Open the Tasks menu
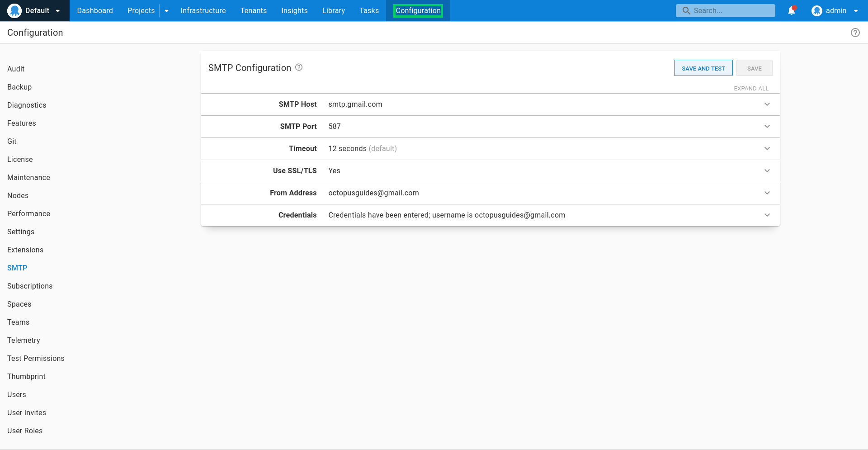Viewport: 868px width, 450px height. [x=369, y=10]
